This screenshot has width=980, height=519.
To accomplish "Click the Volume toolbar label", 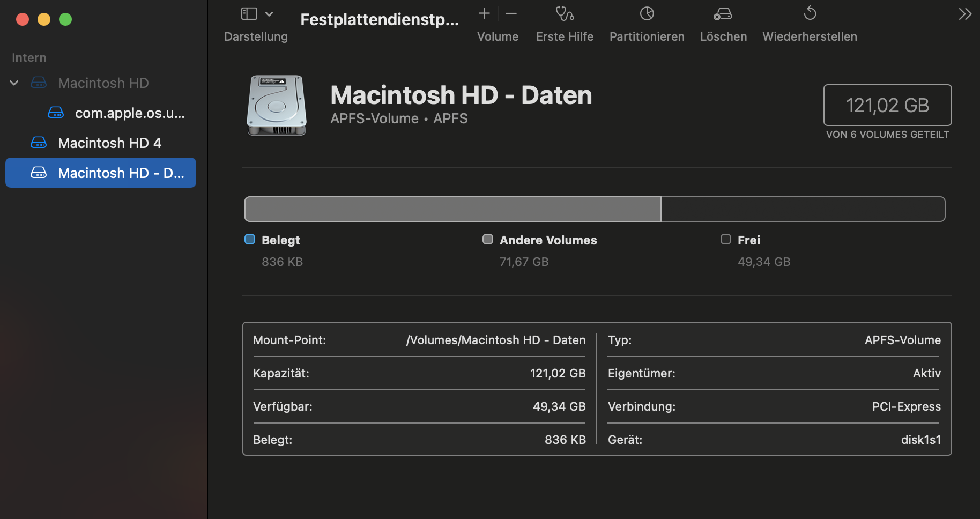I will coord(498,36).
